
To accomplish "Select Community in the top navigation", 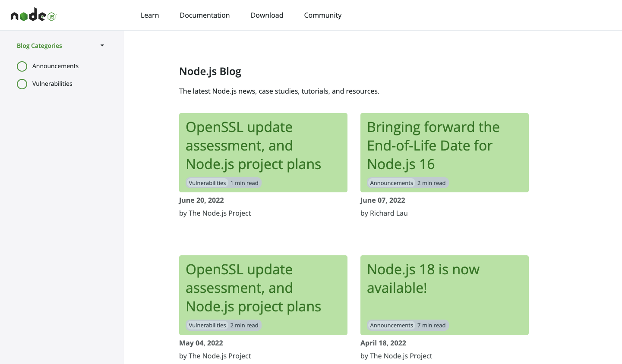I will [x=323, y=15].
